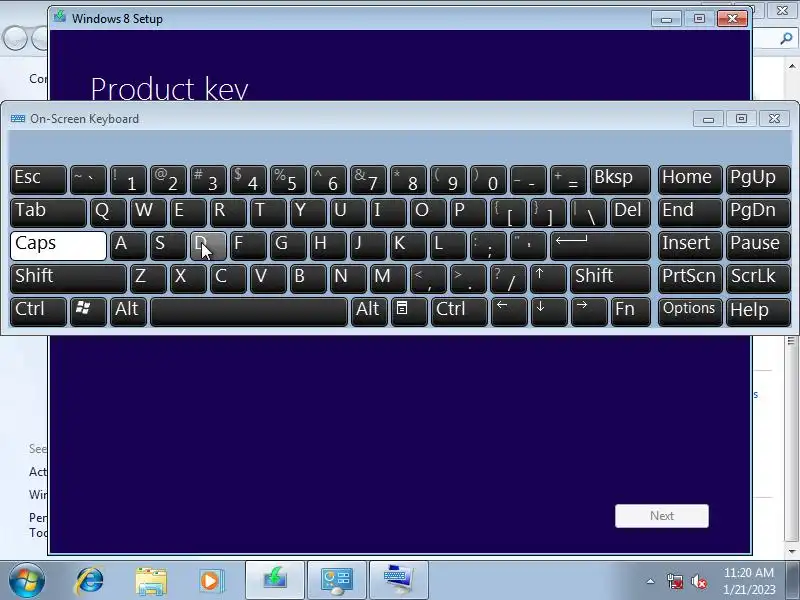Click the search magnifier in background window
The image size is (800, 600).
(786, 38)
